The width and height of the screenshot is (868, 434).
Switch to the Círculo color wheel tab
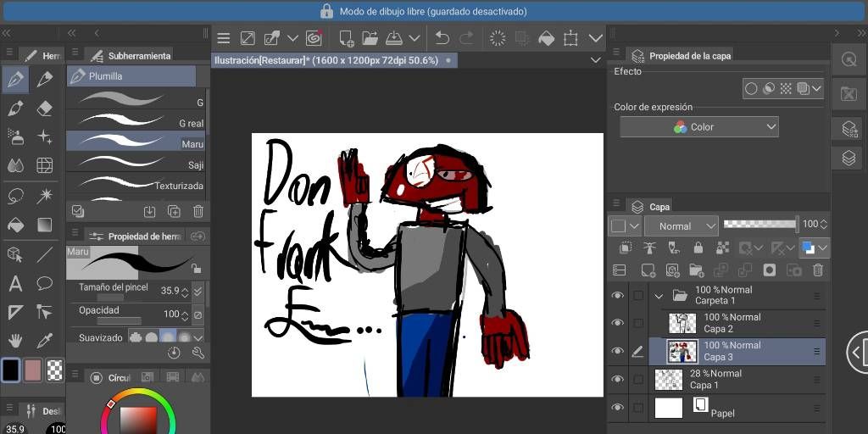112,377
